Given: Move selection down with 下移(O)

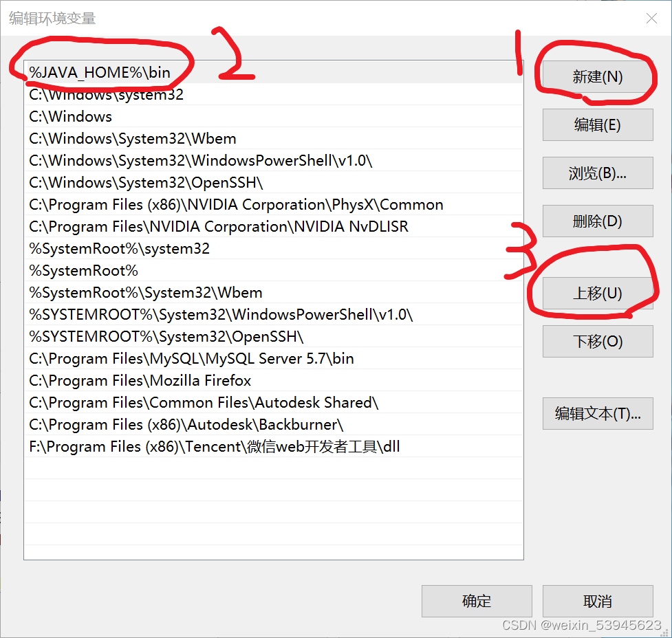Looking at the screenshot, I should click(597, 341).
